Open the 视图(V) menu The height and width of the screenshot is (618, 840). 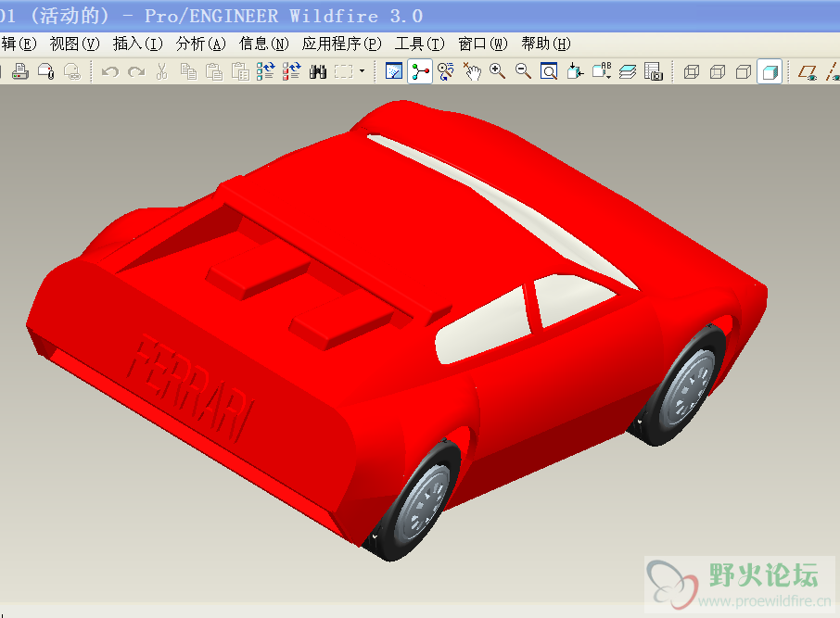[74, 44]
